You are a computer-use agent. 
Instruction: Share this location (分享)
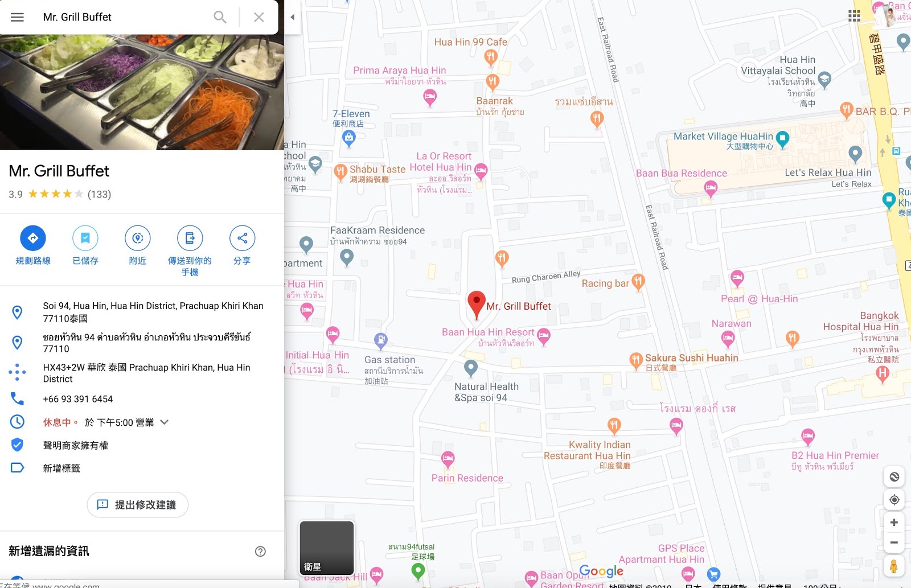point(242,238)
